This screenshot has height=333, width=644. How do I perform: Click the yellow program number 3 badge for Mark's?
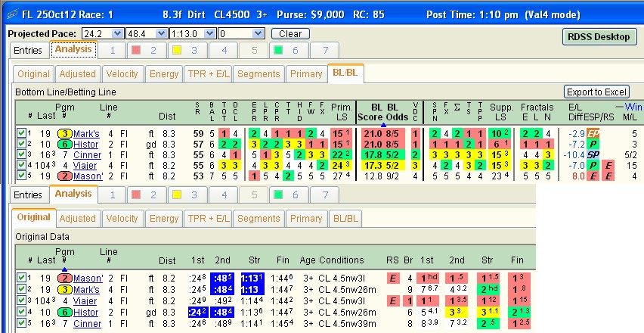pyautogui.click(x=64, y=134)
